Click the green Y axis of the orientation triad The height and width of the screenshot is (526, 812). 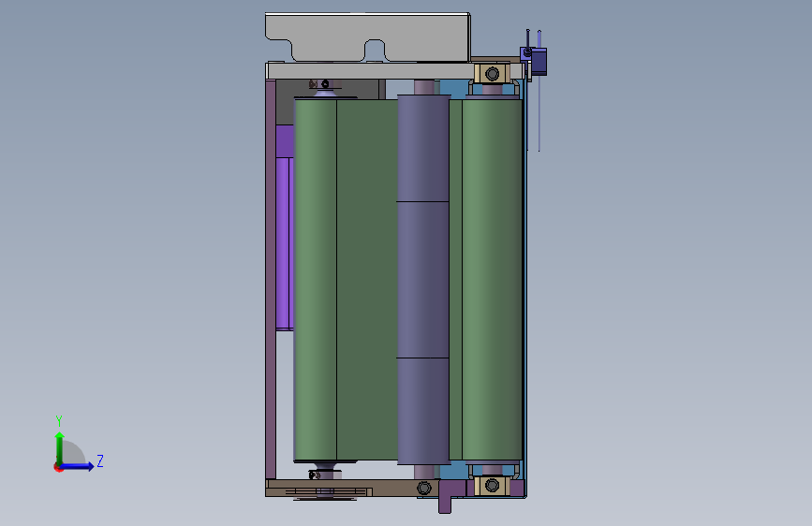click(x=60, y=448)
